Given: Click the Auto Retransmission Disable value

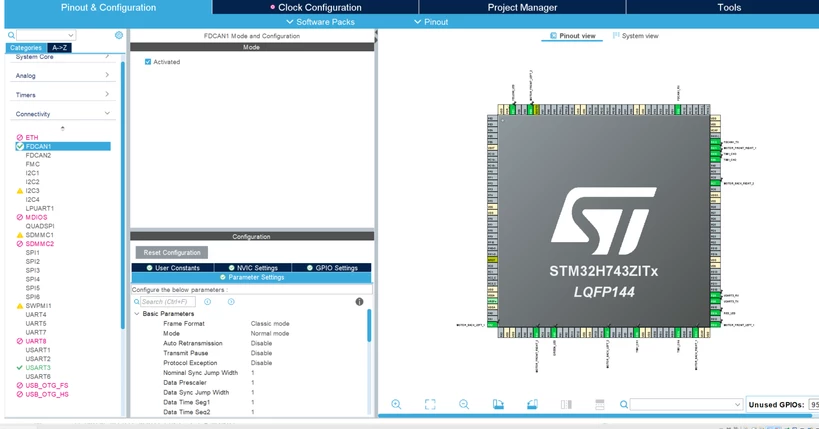Looking at the screenshot, I should pyautogui.click(x=261, y=343).
